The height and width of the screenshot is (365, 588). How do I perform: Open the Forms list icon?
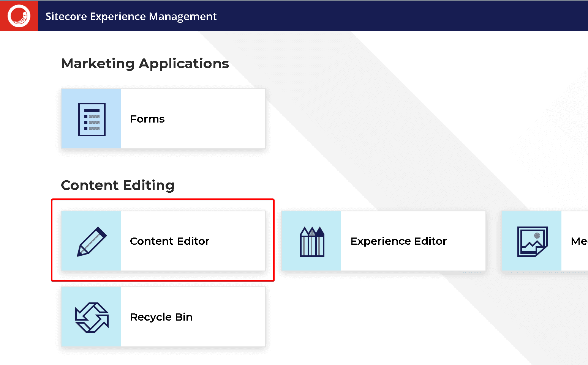(x=92, y=119)
